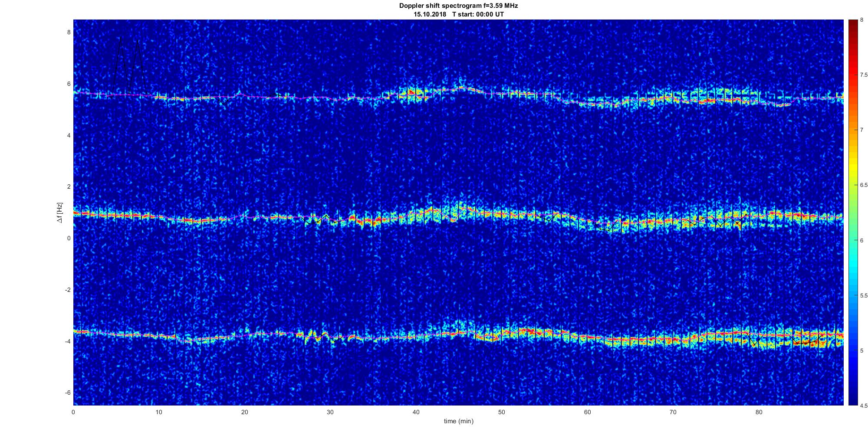Screen dimensions: 868x435
Task: Click the x-axis tick label 10
Action: click(159, 412)
